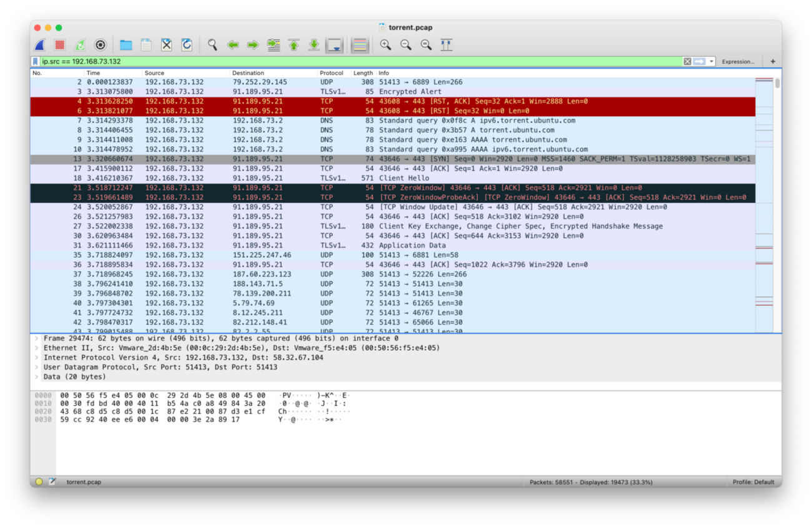Sort by the No. column header
Screen dimensions: 812x527
tap(57, 73)
